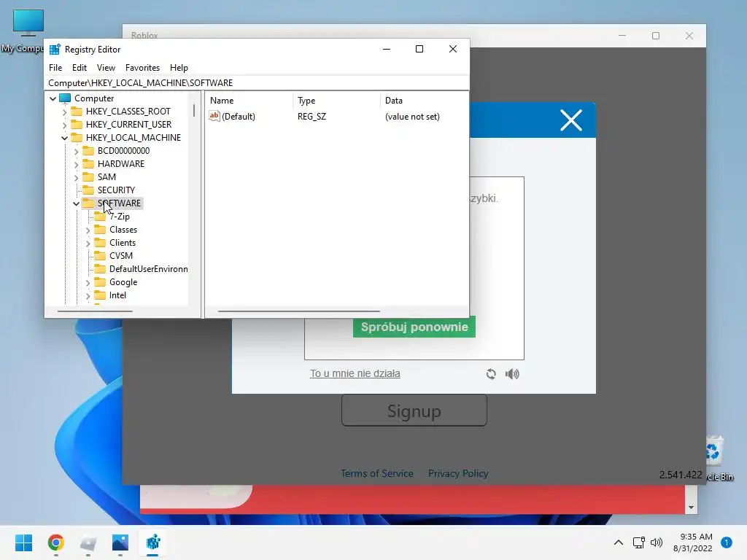Open the Help menu in Registry Editor
747x560 pixels.
tap(179, 68)
